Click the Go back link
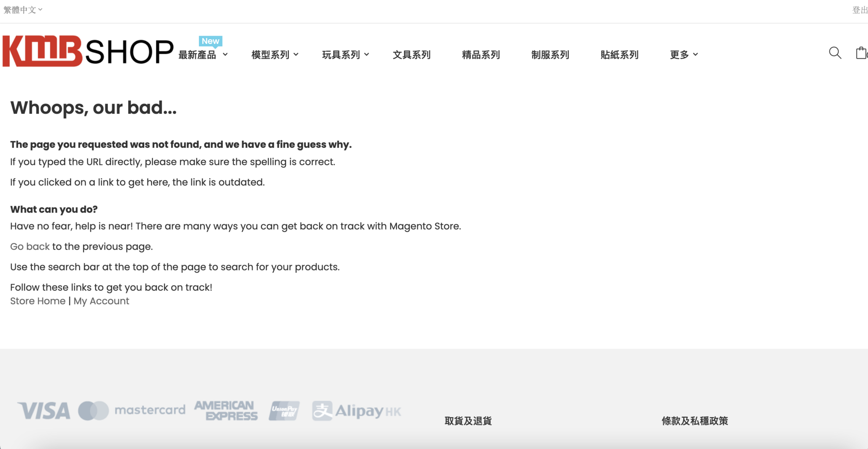868x449 pixels. click(x=30, y=246)
